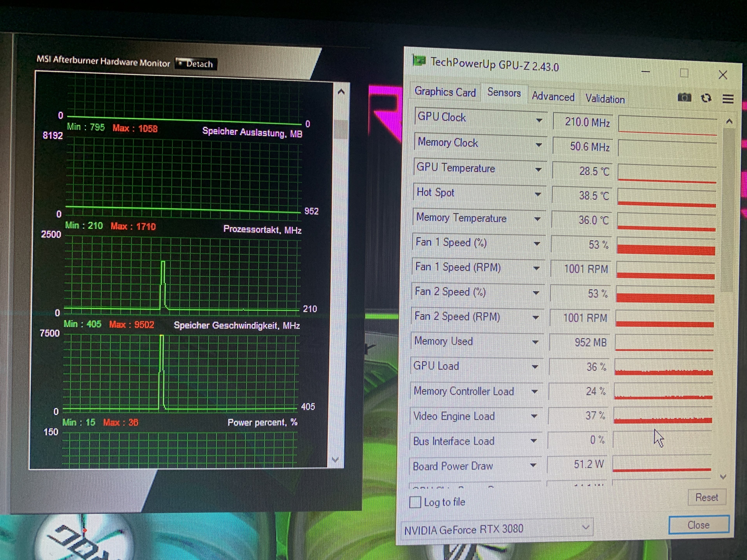Open the GPU-Z hamburger menu
Screen dimensions: 747x560
point(728,99)
